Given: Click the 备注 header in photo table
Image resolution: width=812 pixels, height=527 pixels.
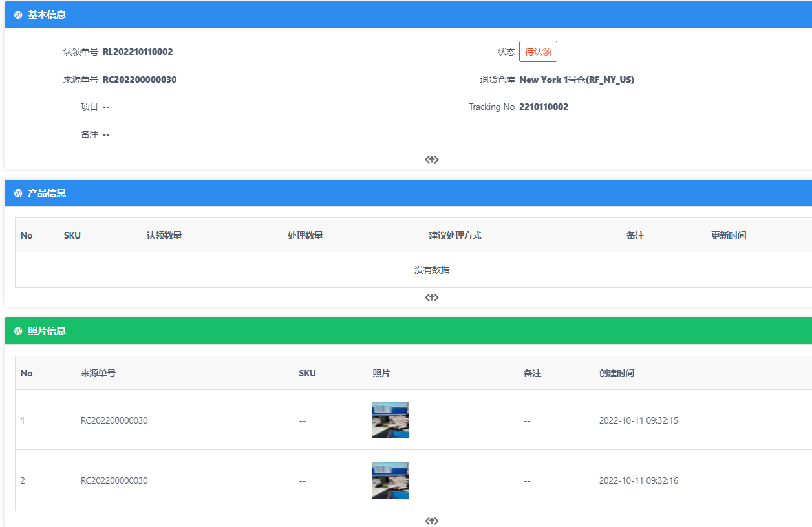Looking at the screenshot, I should 532,373.
